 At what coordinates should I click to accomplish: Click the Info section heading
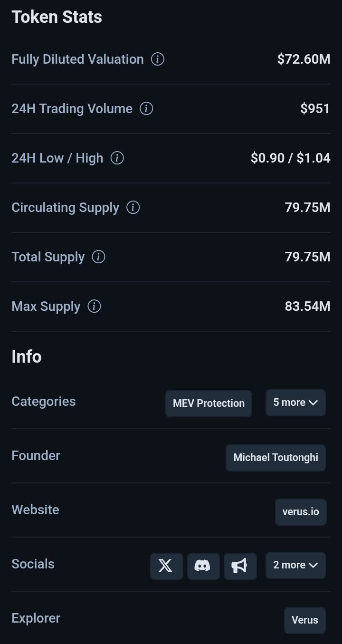pyautogui.click(x=27, y=356)
